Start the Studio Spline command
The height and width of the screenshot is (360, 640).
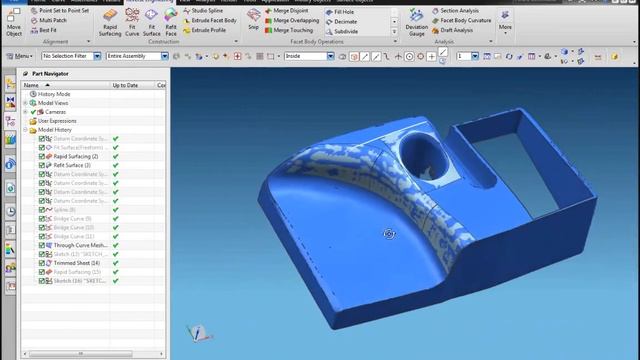(203, 11)
